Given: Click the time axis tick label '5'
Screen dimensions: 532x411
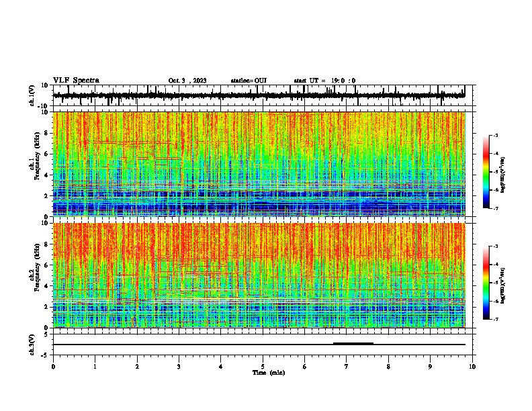Looking at the screenshot, I should point(263,367).
